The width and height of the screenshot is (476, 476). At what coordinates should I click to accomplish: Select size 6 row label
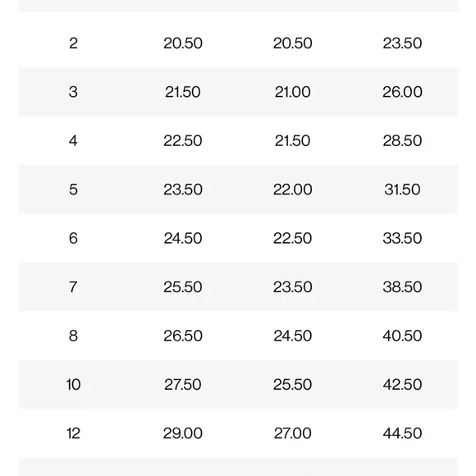[73, 238]
